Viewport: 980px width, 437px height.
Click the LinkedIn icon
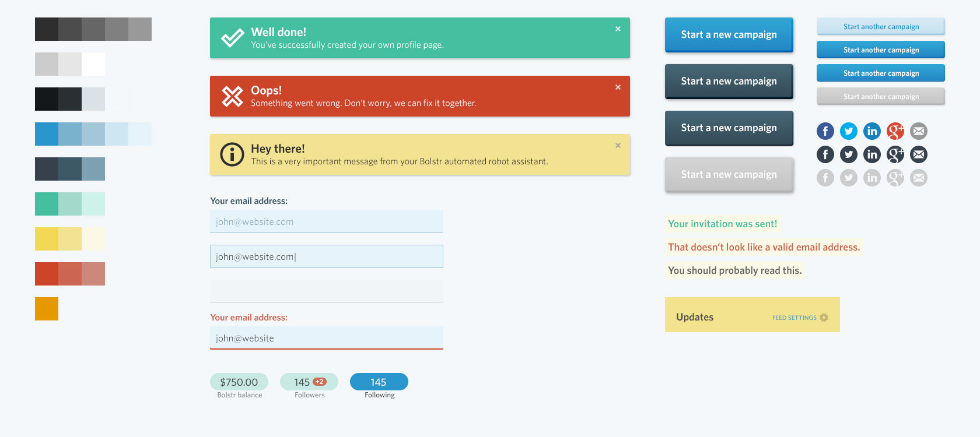[872, 131]
